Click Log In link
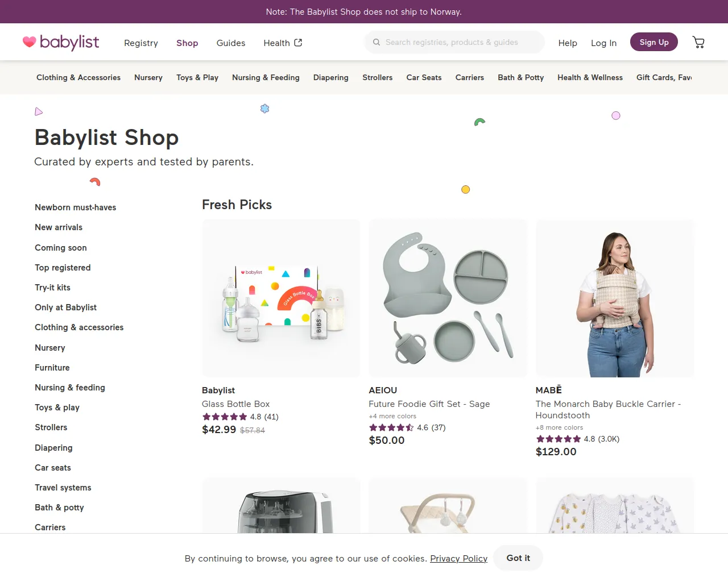Screen dimensions: 728x582 603,43
